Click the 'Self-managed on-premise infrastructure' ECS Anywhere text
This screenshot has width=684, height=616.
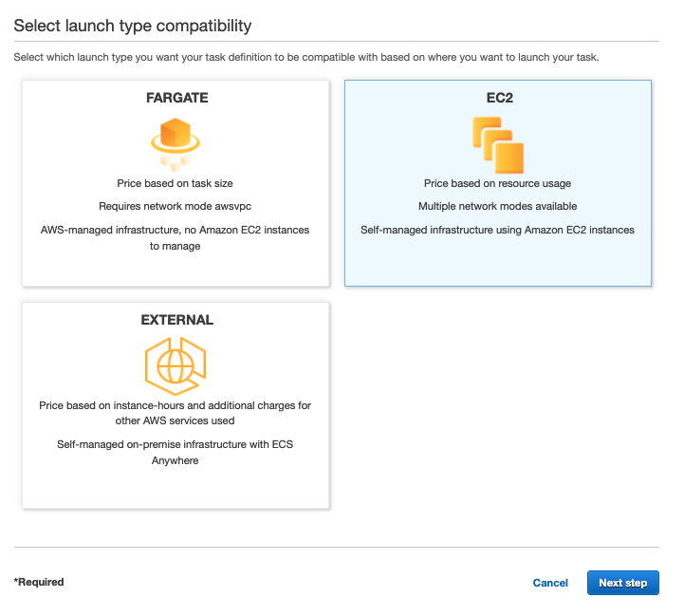[176, 452]
